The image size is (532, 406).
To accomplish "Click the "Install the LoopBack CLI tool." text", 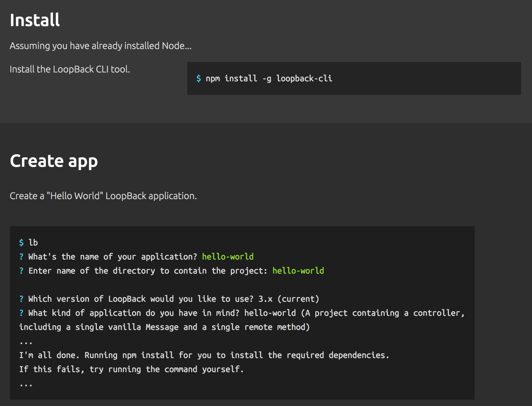I will pos(70,69).
